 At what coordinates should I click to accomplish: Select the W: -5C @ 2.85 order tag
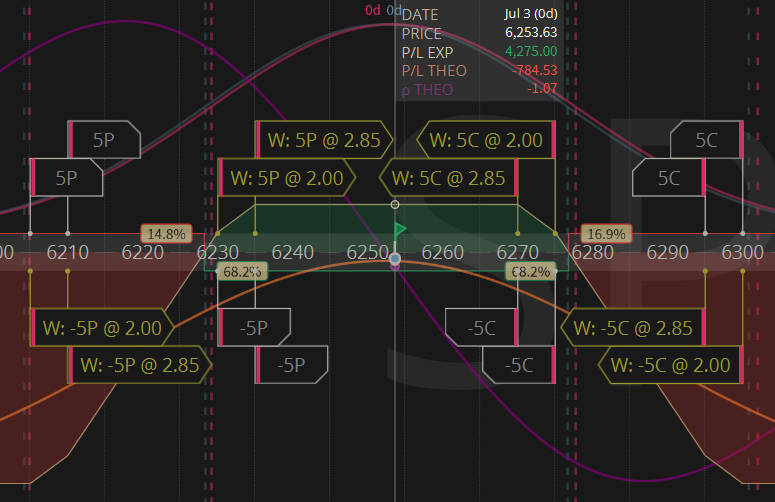tap(633, 328)
